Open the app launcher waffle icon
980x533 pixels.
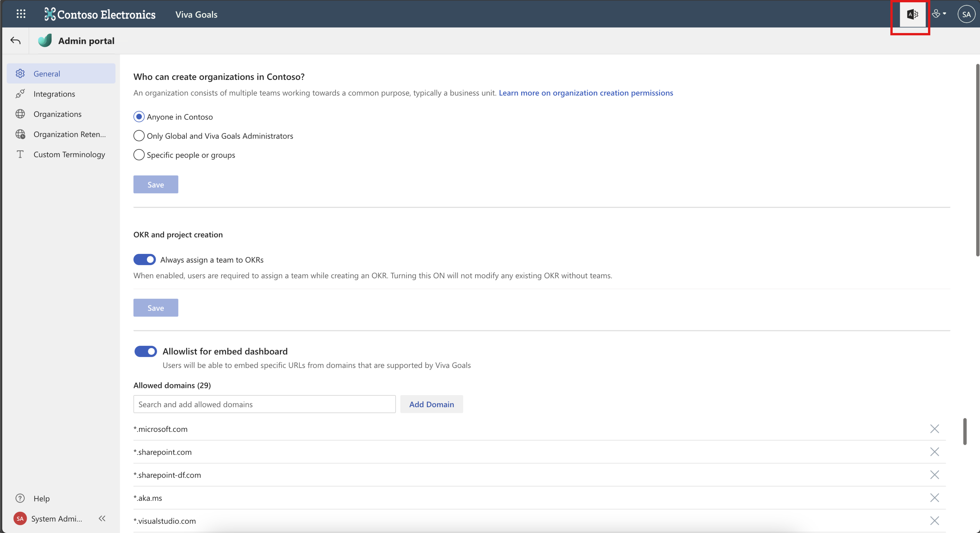[21, 14]
